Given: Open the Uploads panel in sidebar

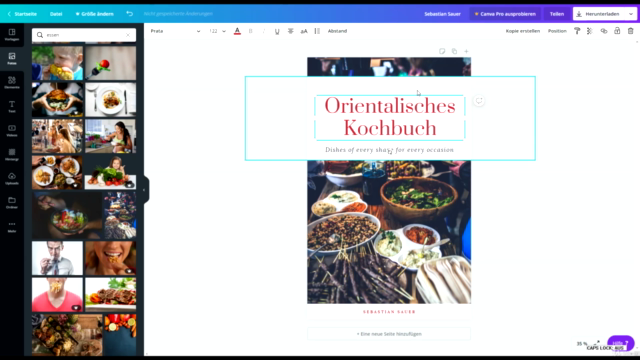Looking at the screenshot, I should tap(12, 179).
